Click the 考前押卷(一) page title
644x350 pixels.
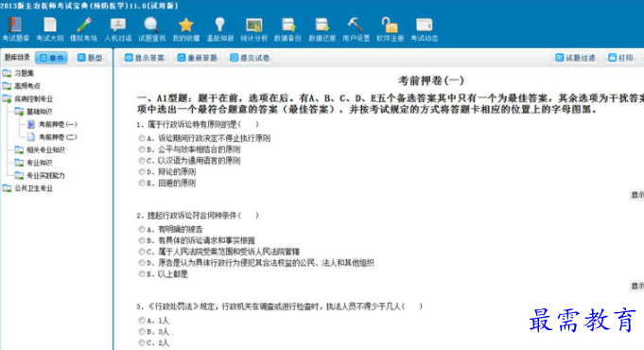tap(431, 80)
